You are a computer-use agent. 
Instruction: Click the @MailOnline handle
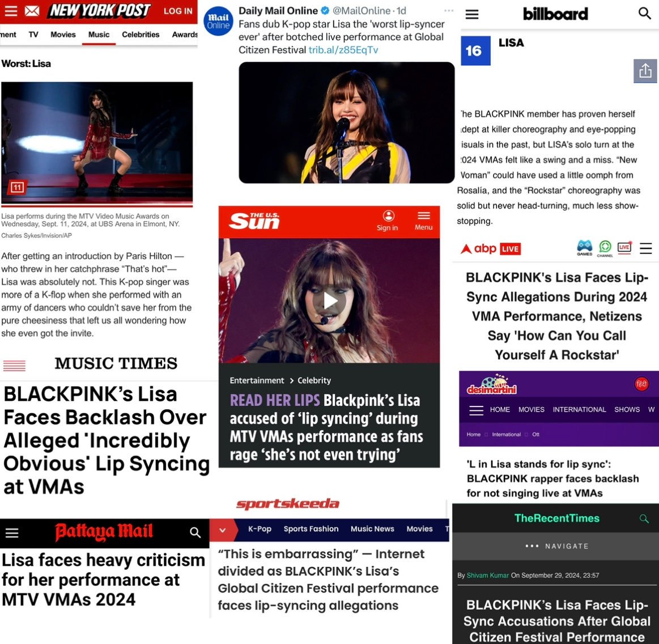tap(362, 11)
